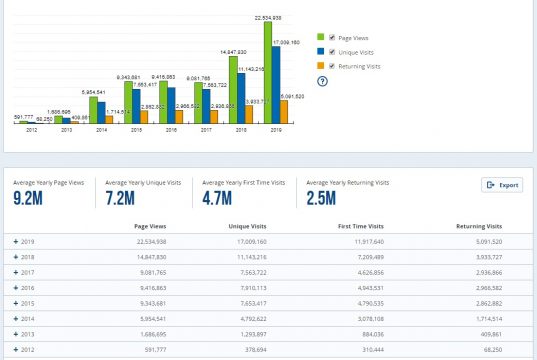The height and width of the screenshot is (360, 537).
Task: Click the 1,293,897 unique visits cell
Action: point(253,334)
